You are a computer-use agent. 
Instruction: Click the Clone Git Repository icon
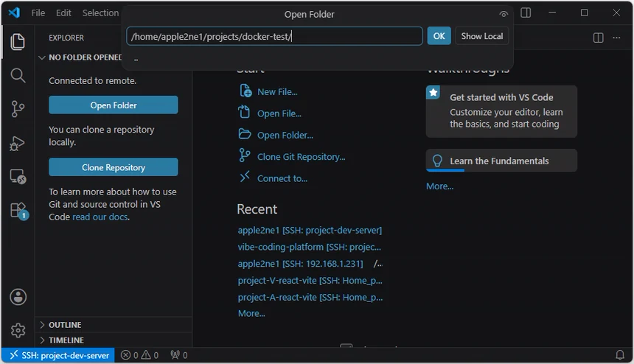244,155
